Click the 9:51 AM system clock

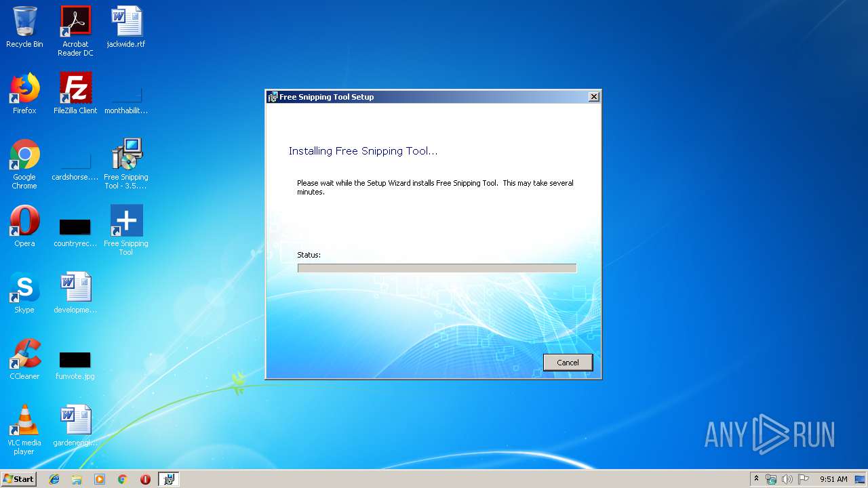tap(833, 479)
